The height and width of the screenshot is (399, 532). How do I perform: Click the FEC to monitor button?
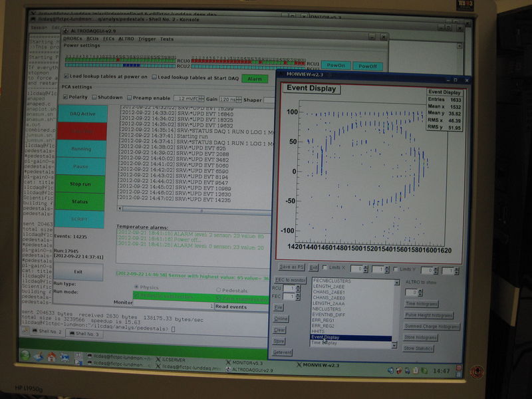[x=290, y=280]
